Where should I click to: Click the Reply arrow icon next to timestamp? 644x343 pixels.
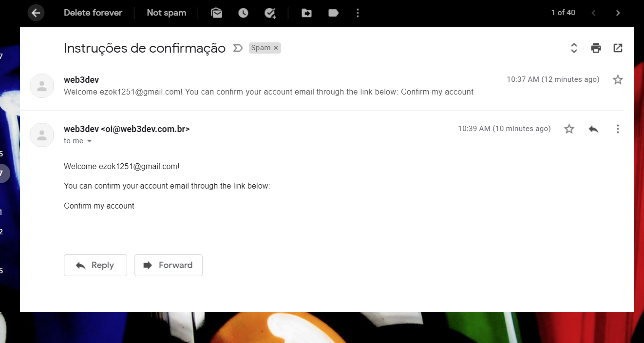pos(593,128)
